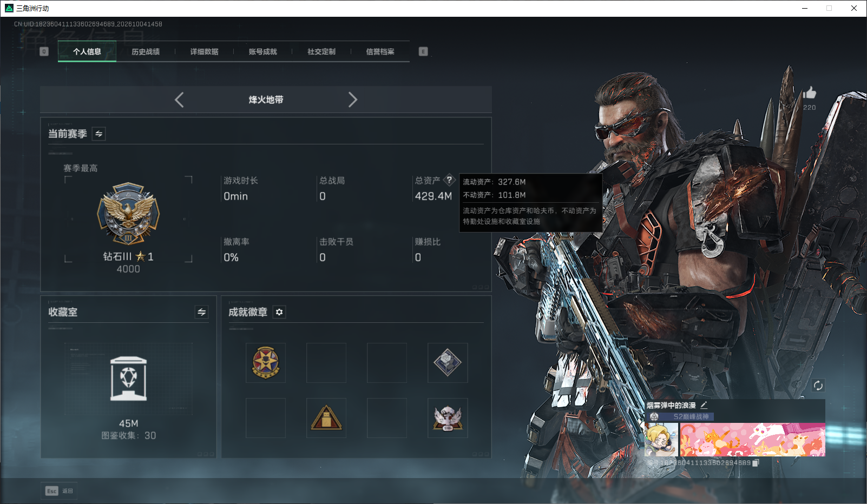Viewport: 867px width, 504px height.
Task: Click the 总资产 value 429.4M
Action: point(433,196)
